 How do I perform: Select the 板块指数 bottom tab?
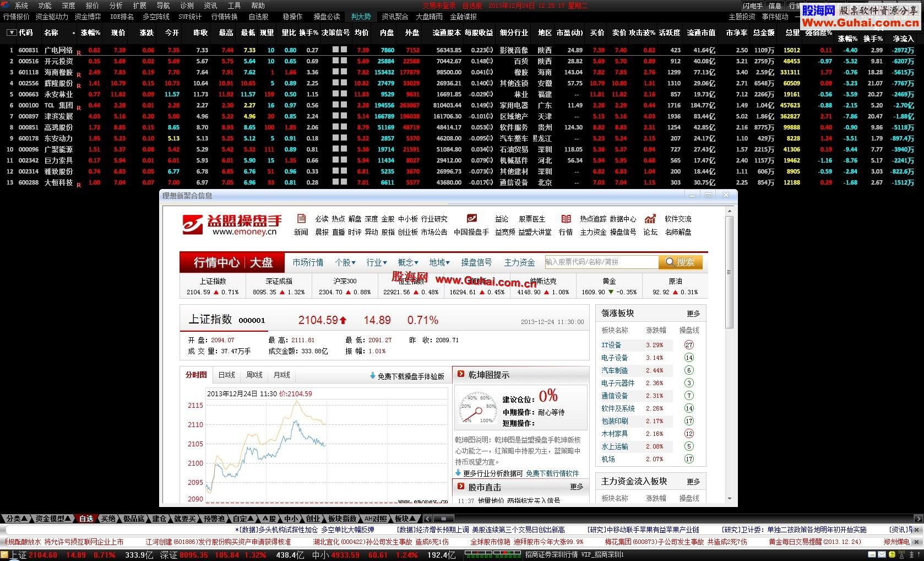click(x=342, y=519)
